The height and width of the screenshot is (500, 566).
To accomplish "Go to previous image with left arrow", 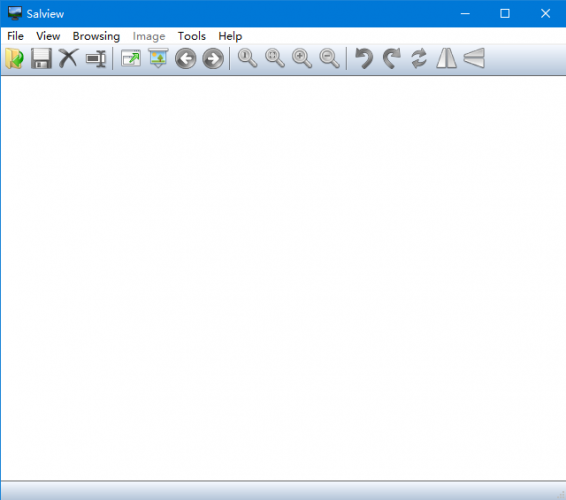I will pyautogui.click(x=186, y=58).
